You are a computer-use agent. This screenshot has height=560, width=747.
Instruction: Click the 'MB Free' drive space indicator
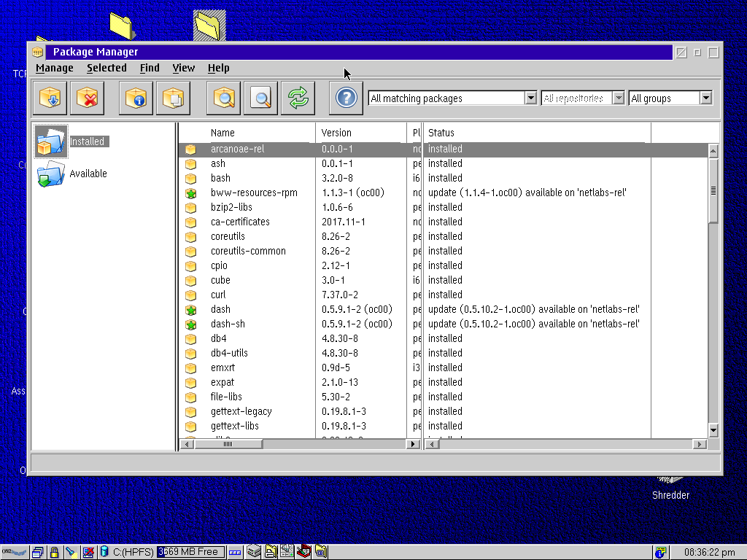pyautogui.click(x=191, y=552)
